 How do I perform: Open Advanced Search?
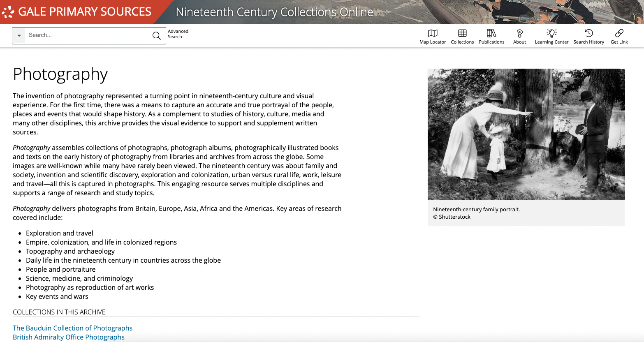[178, 34]
